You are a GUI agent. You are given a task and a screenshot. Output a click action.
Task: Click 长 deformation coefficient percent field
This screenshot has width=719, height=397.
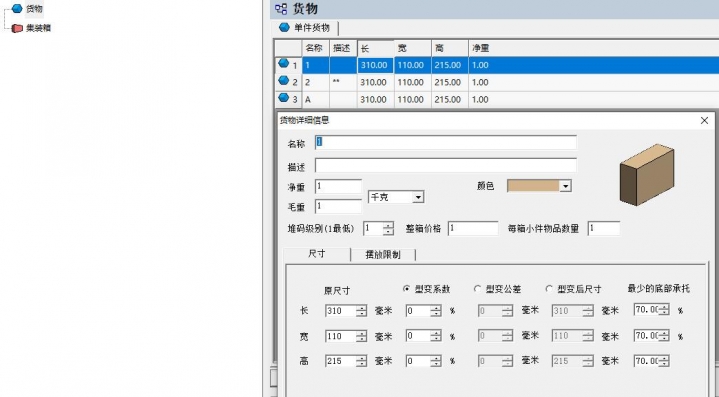click(x=423, y=311)
